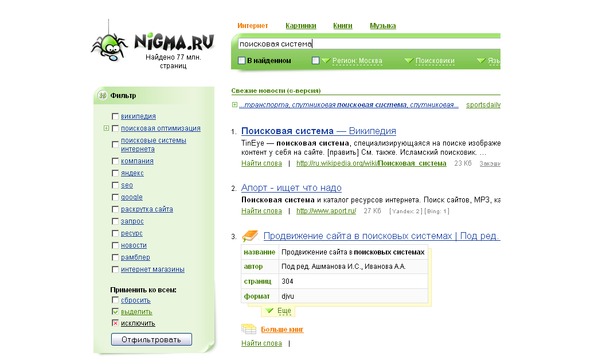Click the исключить link
Viewport: 610px width, 364px height.
(x=138, y=323)
